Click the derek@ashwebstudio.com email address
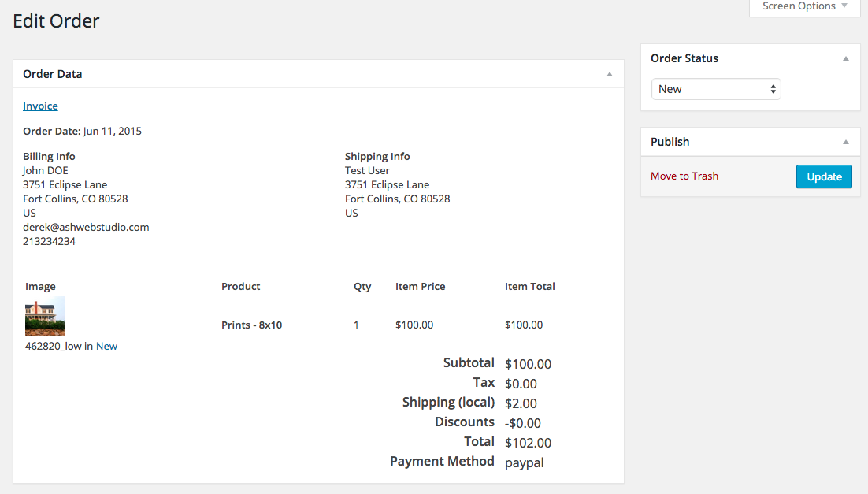The image size is (868, 494). point(86,227)
